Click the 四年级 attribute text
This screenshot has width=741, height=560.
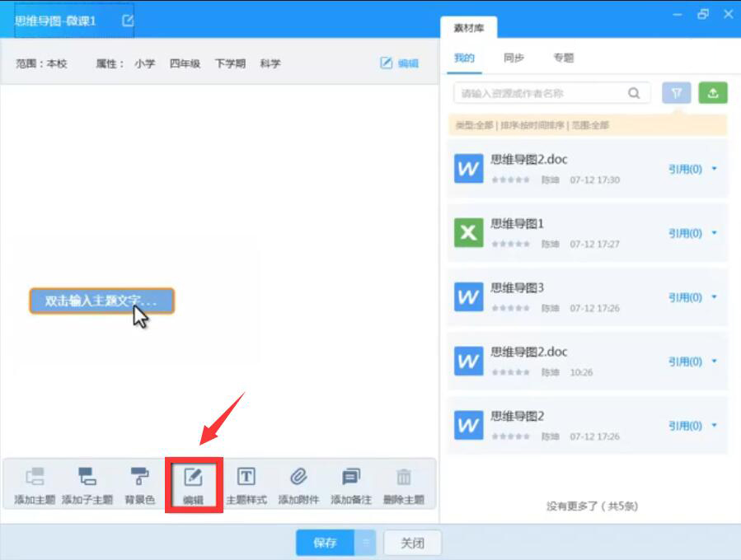[x=185, y=63]
